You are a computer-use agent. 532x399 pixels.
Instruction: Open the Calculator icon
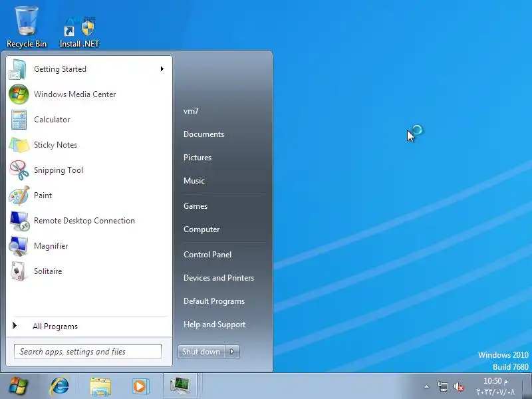pos(19,120)
